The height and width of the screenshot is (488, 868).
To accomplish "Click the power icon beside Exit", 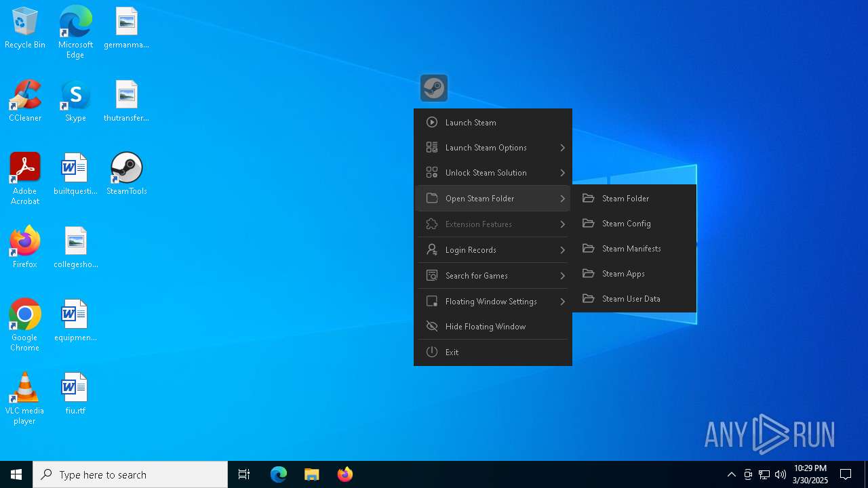I will [431, 352].
